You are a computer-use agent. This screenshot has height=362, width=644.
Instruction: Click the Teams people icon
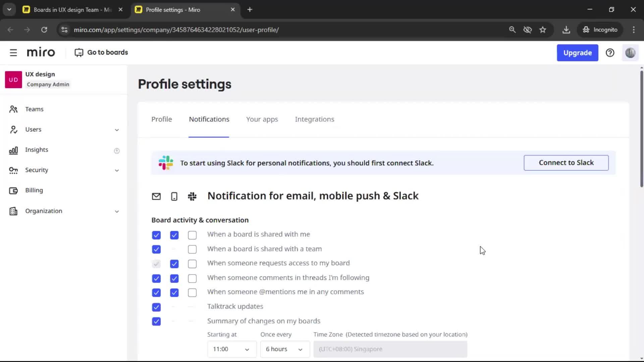[13, 109]
